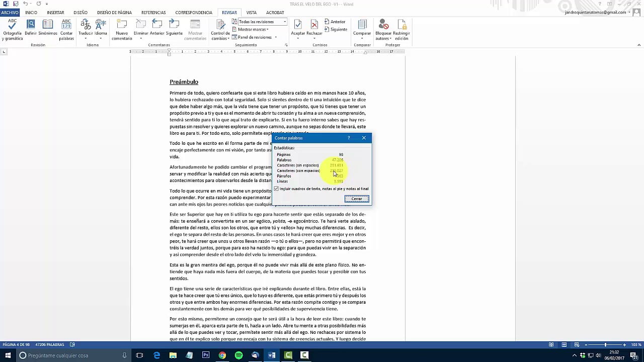
Task: Expand the Seguimiento group dialog launcher
Action: [x=286, y=45]
